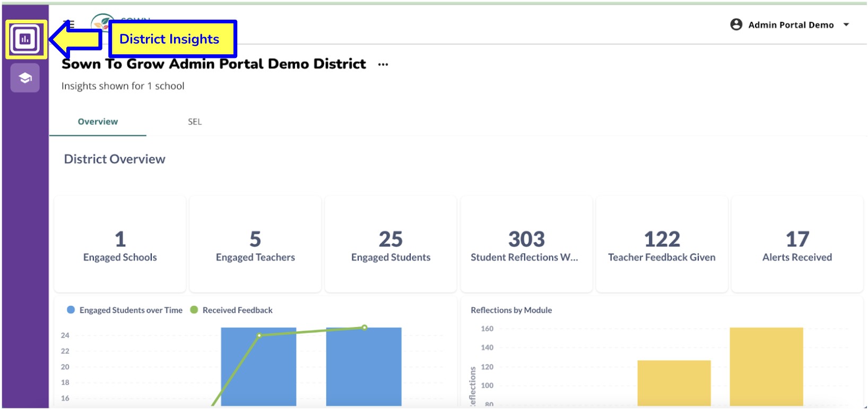Click the "Sown To Grow Admin Portal Demo District" title
868x410 pixels.
coord(214,64)
